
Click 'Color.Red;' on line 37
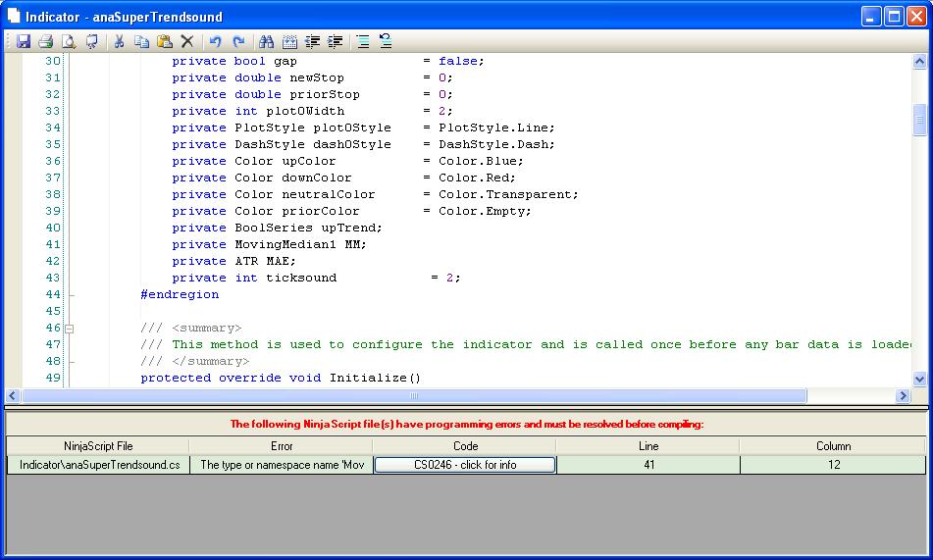tap(477, 178)
